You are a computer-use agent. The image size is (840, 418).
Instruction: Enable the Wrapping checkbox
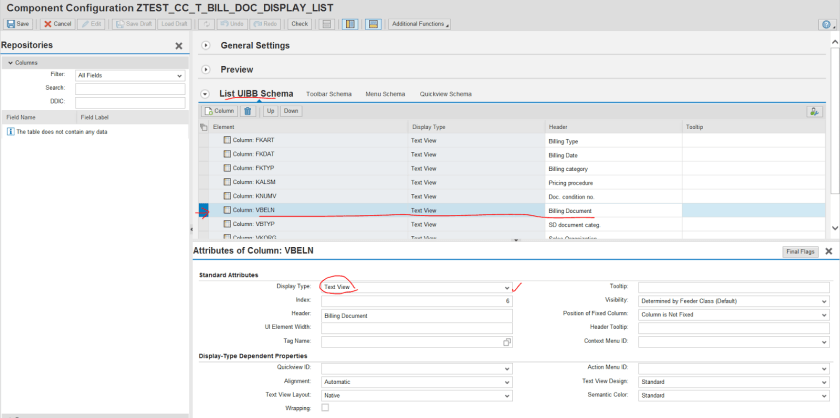coord(325,408)
